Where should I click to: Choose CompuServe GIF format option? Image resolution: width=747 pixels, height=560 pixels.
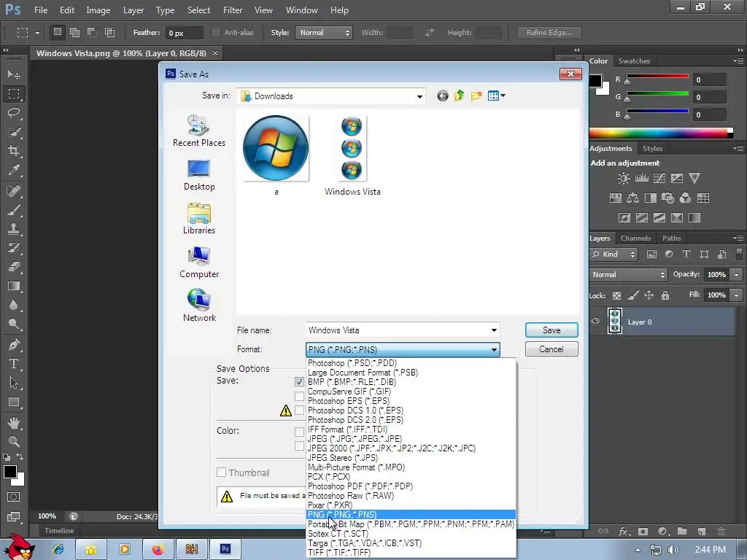(411, 392)
